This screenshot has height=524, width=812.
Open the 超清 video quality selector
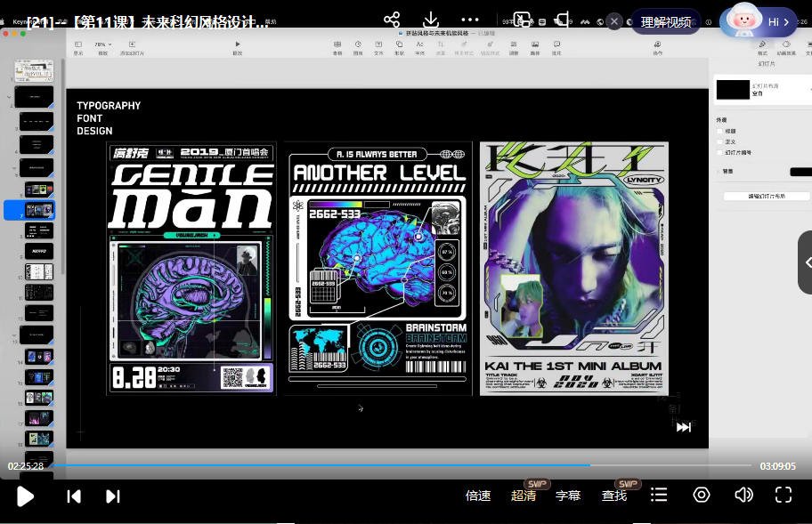click(524, 496)
